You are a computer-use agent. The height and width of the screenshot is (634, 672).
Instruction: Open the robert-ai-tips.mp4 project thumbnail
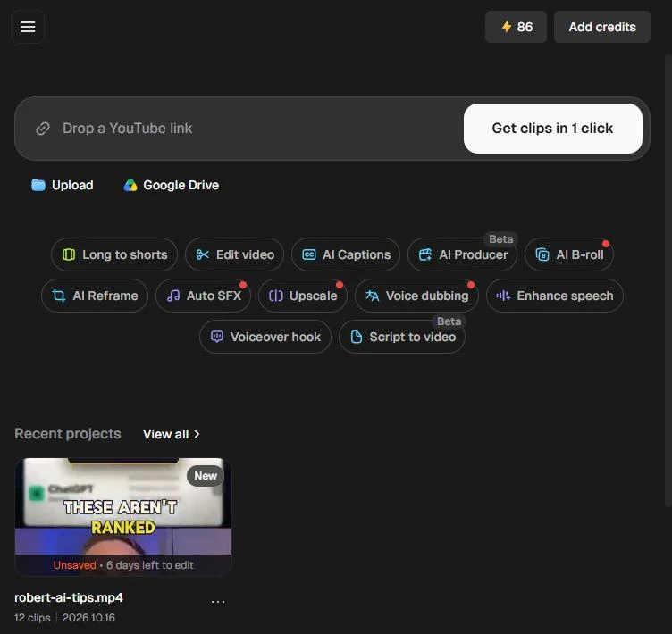[x=123, y=517]
